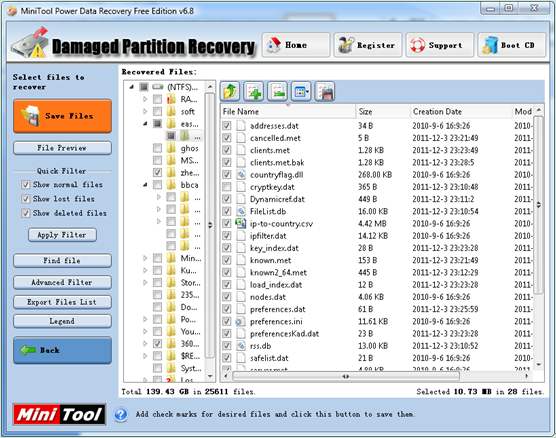
Task: Click the file list horizontal scrollbar thumb
Action: pyautogui.click(x=346, y=376)
